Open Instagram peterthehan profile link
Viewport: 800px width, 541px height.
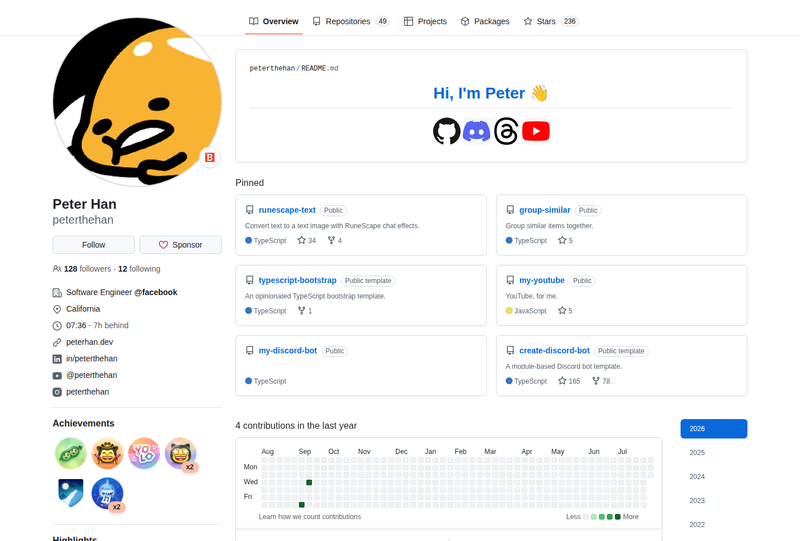pos(87,392)
